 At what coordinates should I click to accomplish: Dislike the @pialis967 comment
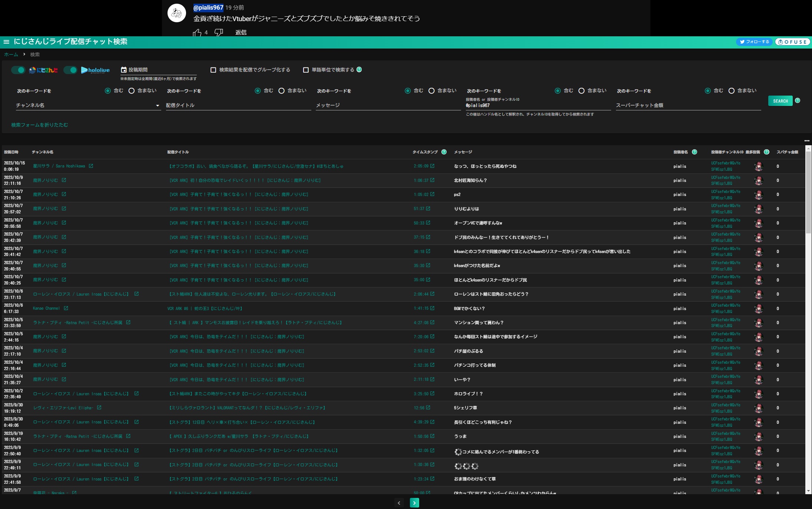(x=219, y=33)
